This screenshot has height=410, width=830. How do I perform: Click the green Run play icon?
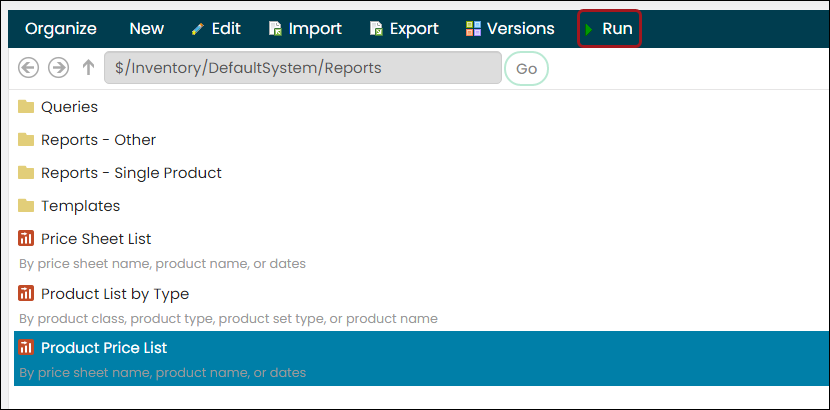tap(589, 29)
